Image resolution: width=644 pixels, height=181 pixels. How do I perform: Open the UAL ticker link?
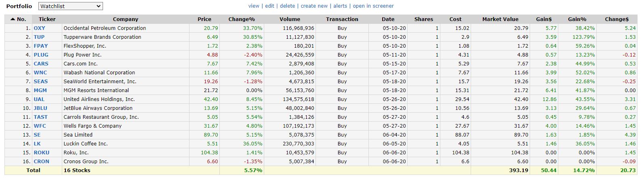(x=39, y=99)
